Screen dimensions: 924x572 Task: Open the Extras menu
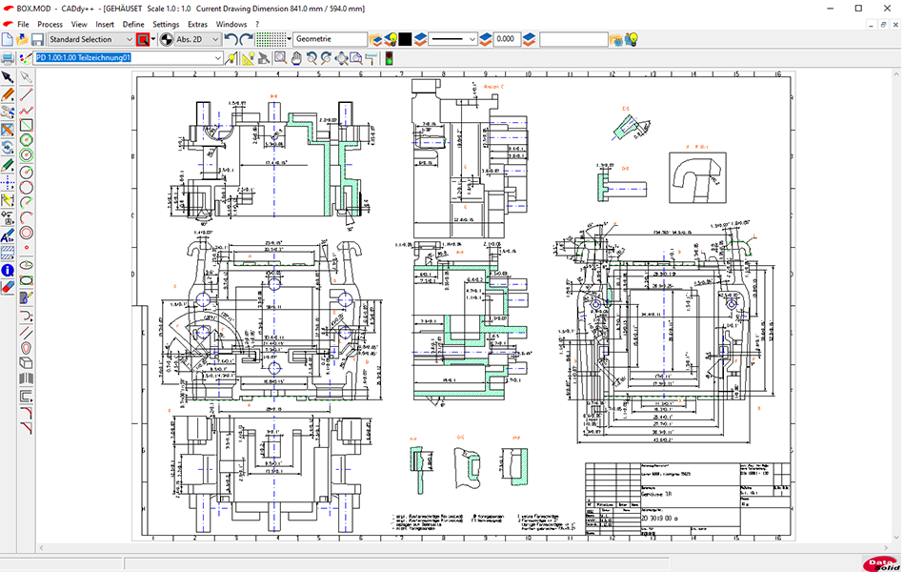click(197, 24)
